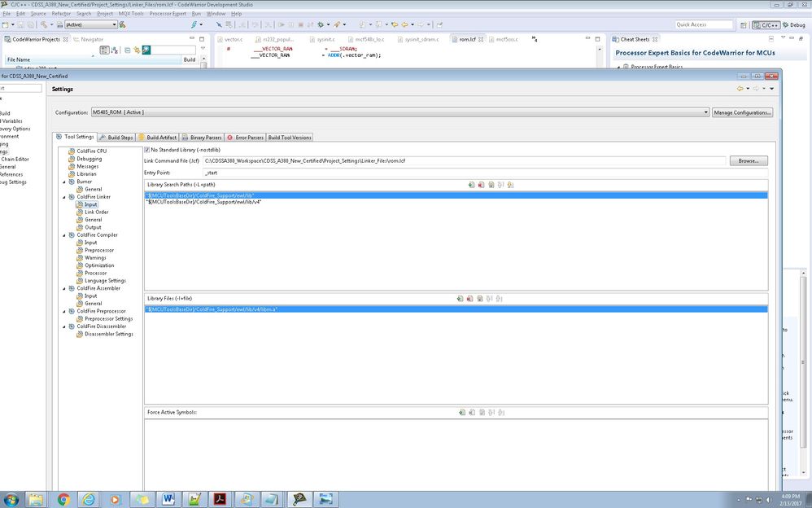
Task: Move Library Files entry up
Action: [489, 299]
